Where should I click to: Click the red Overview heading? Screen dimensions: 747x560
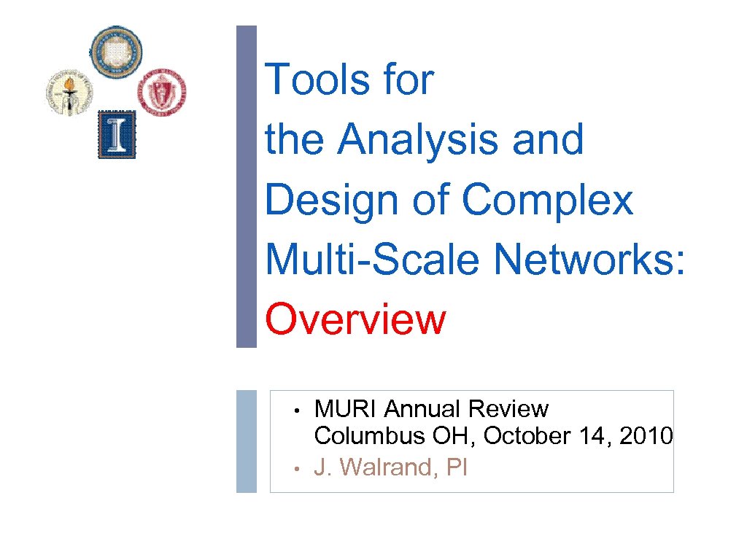point(355,319)
